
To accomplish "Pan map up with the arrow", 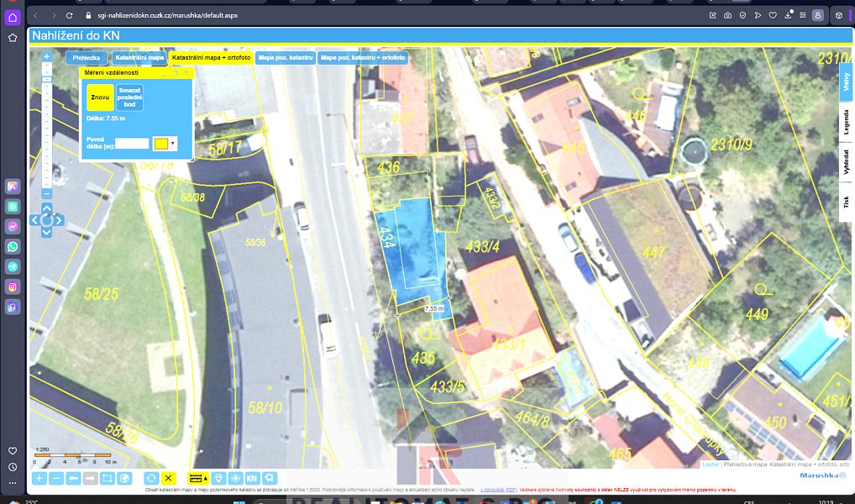I will 46,208.
